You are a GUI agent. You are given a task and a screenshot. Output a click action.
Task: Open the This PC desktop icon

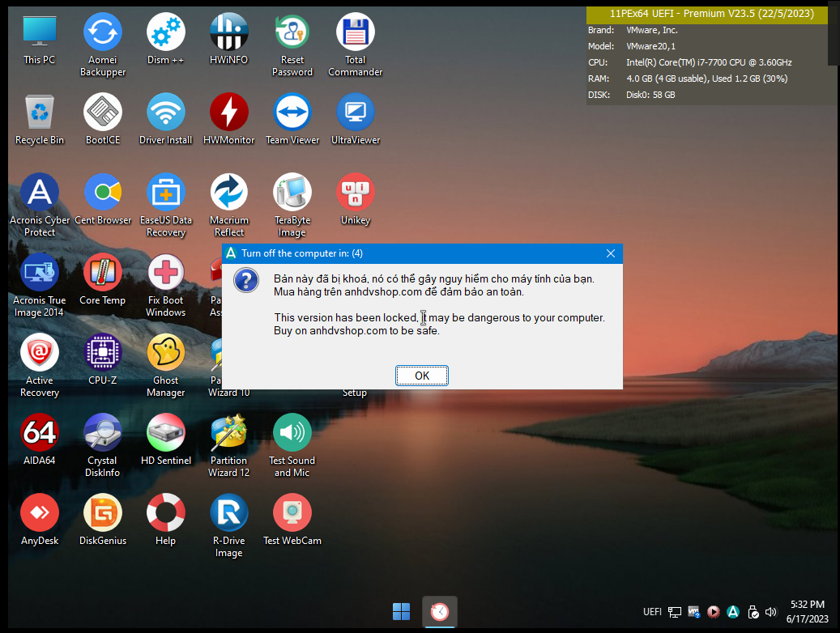tap(39, 39)
